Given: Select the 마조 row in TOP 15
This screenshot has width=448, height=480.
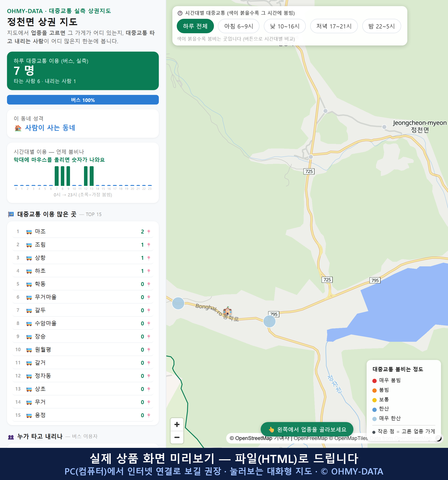Looking at the screenshot, I should point(83,232).
